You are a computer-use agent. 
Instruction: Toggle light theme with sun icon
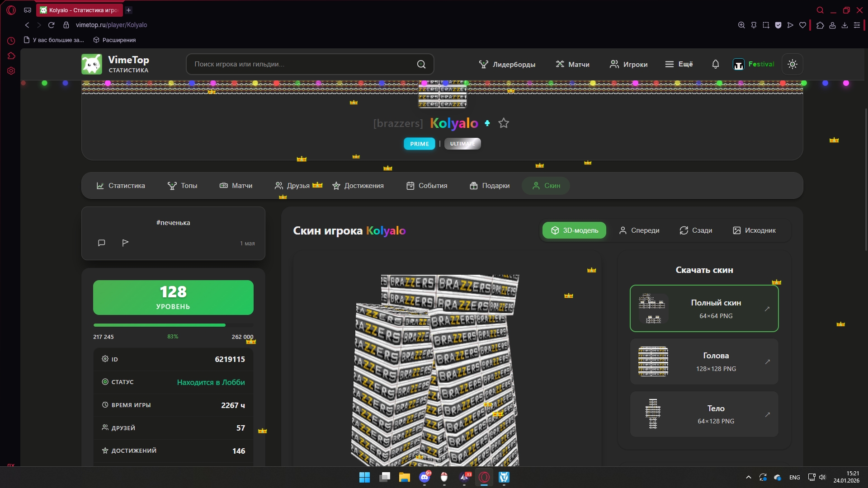point(792,64)
